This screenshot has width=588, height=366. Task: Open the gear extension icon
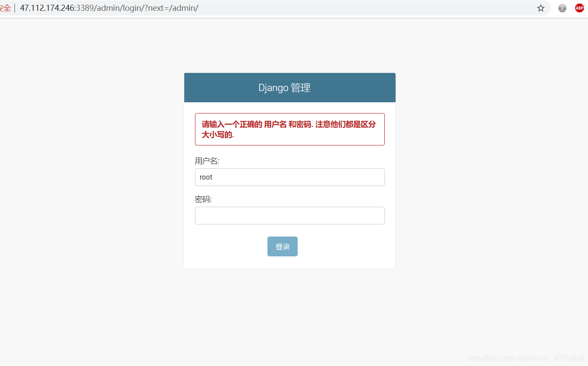562,8
